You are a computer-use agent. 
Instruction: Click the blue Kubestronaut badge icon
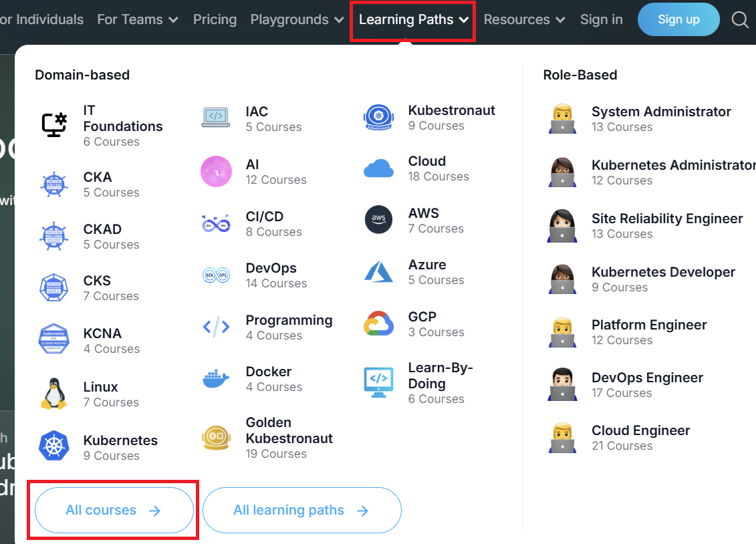[x=378, y=117]
